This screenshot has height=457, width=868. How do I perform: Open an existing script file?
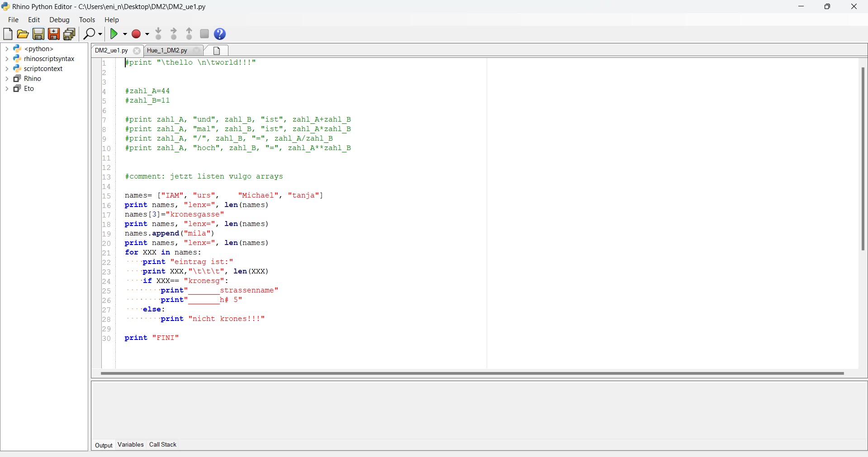click(x=23, y=34)
